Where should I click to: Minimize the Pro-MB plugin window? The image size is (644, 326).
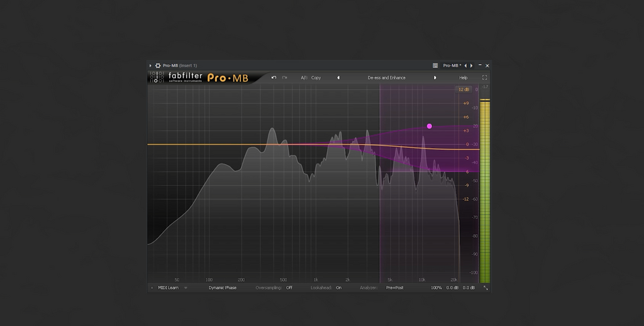click(480, 65)
